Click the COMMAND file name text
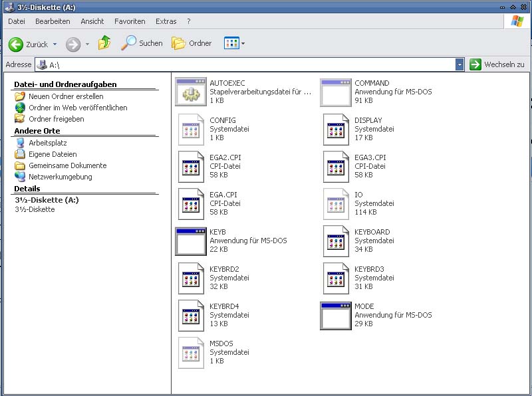 tap(372, 83)
